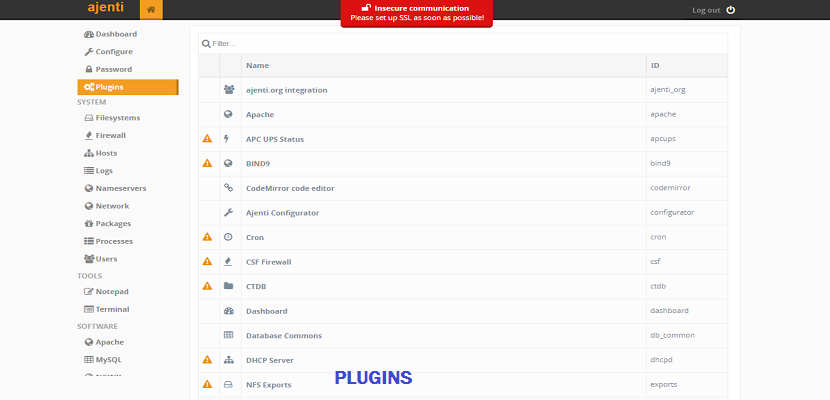This screenshot has height=400, width=830.
Task: Select the CodeMirror code editor plugin name
Action: click(290, 188)
